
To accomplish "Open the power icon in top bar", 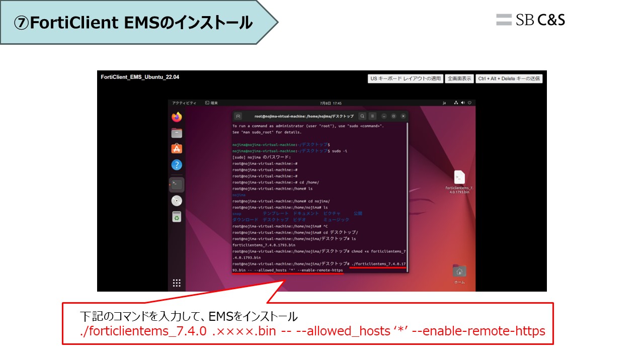I will coord(469,103).
